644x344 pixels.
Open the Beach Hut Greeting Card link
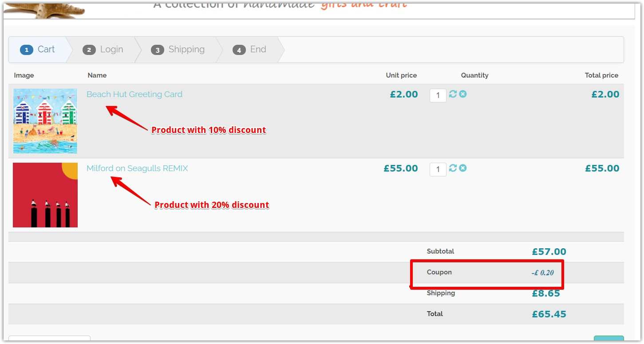tap(134, 94)
